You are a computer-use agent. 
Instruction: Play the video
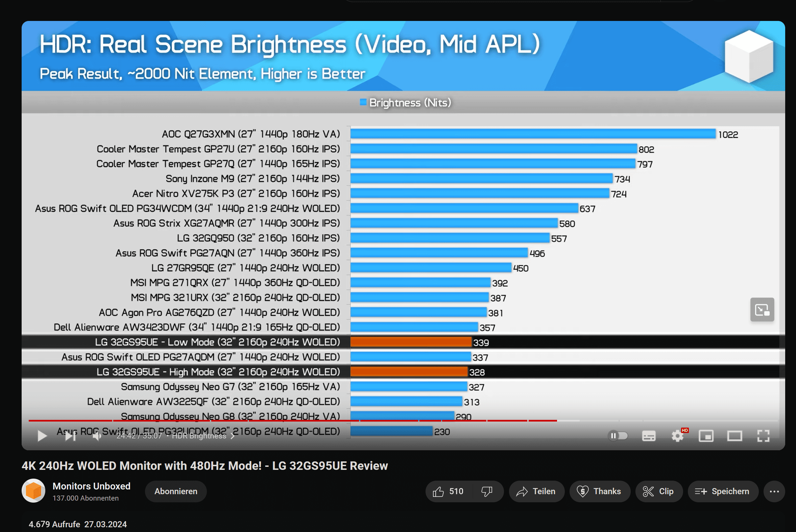(42, 436)
